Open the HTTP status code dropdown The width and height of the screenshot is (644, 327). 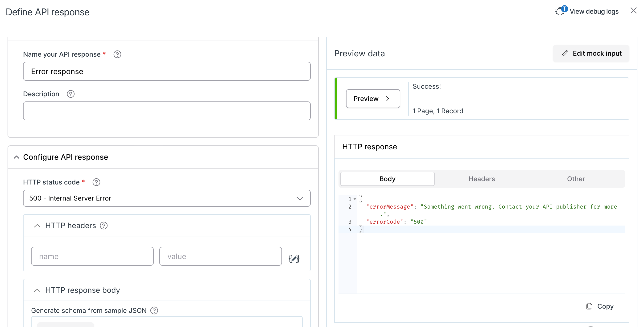167,198
